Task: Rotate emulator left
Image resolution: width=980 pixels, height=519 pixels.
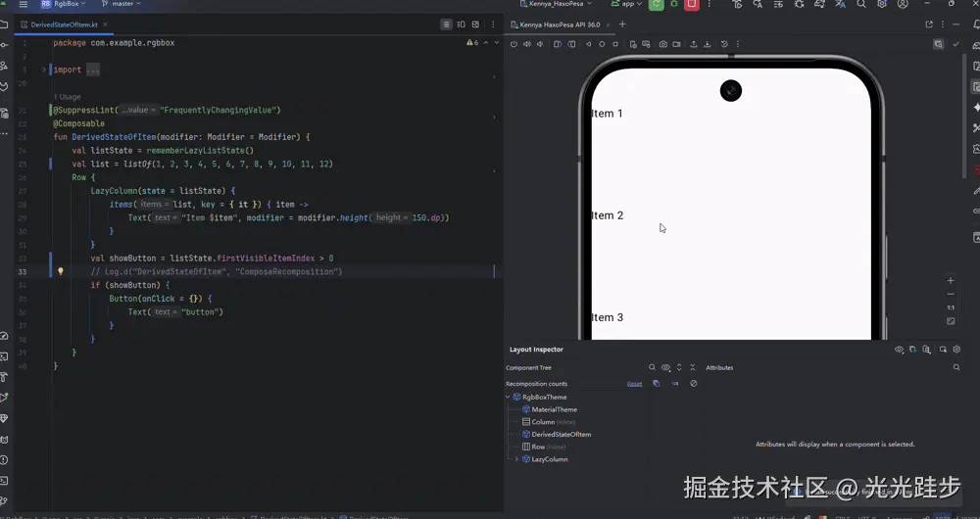Action: coord(558,44)
